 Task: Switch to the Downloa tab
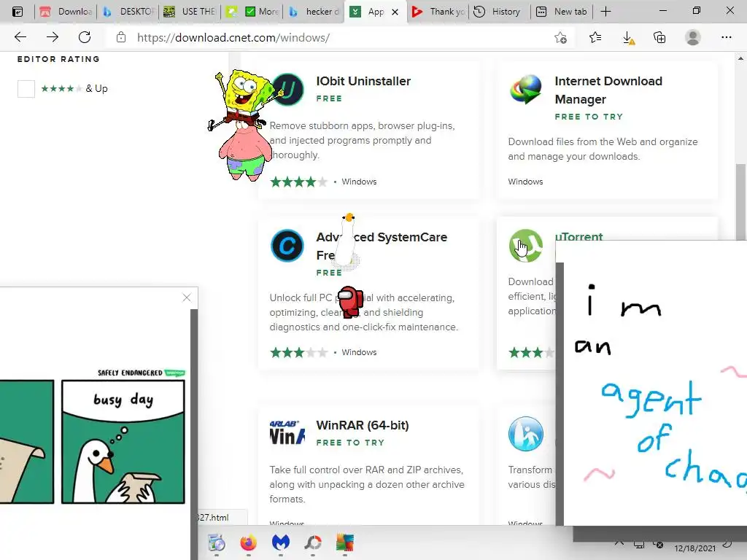(66, 12)
